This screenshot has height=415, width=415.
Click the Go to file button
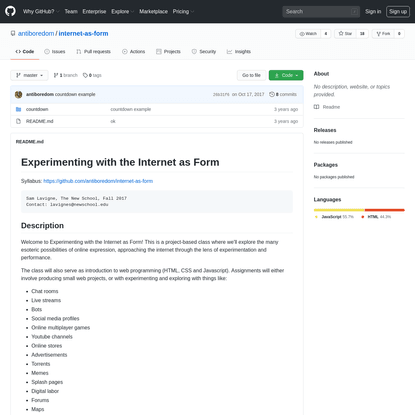(x=251, y=75)
